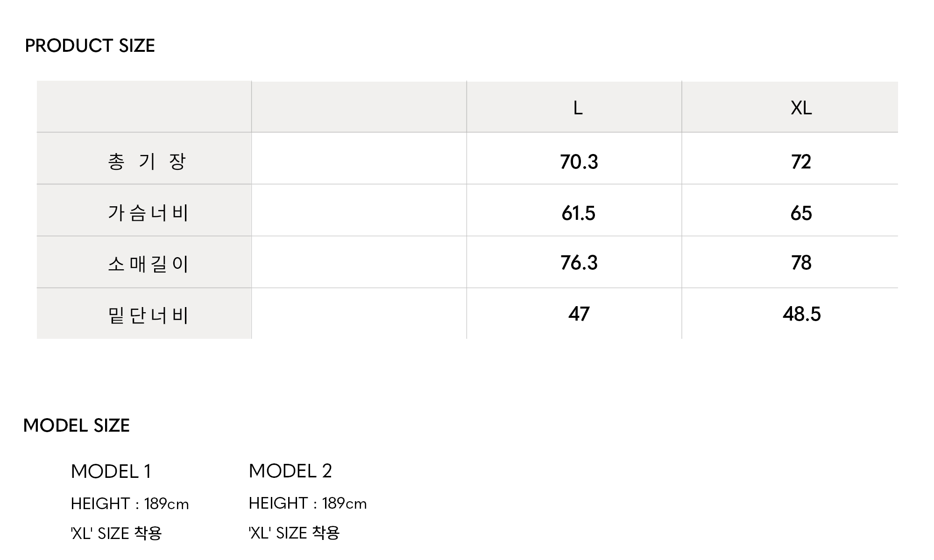This screenshot has width=934, height=560.
Task: Click the 76.3 sleeve length value
Action: click(579, 263)
